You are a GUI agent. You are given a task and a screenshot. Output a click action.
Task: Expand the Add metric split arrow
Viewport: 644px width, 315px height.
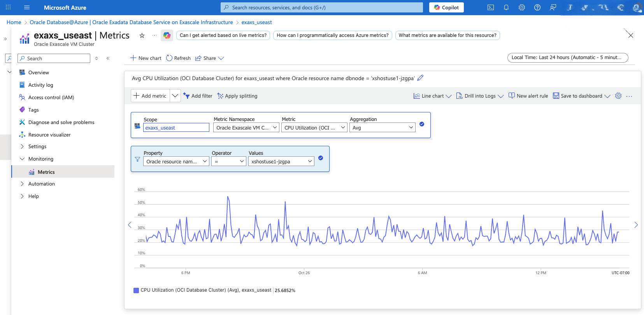click(x=175, y=96)
